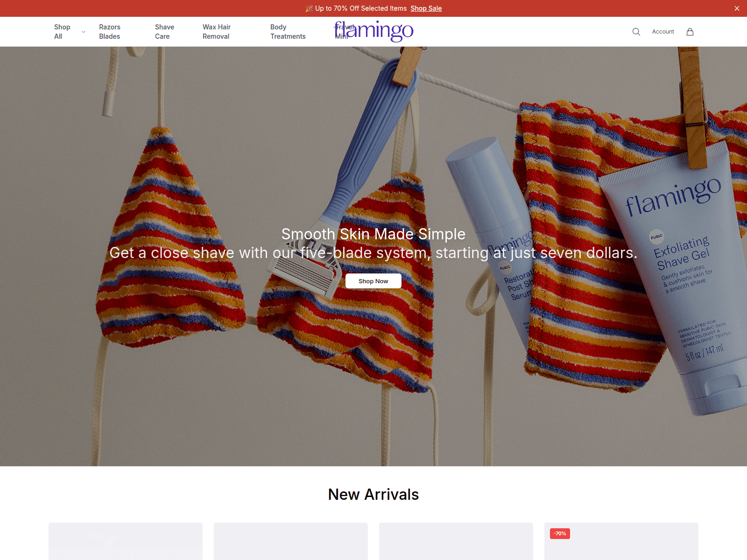Image resolution: width=747 pixels, height=560 pixels.
Task: Open the Shave Care menu item
Action: tap(164, 32)
